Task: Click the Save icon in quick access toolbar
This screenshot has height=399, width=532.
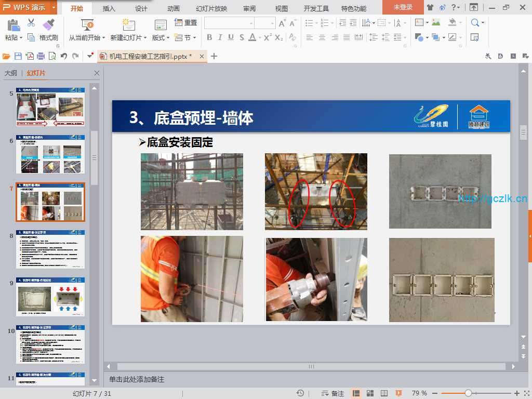Action: tap(18, 56)
